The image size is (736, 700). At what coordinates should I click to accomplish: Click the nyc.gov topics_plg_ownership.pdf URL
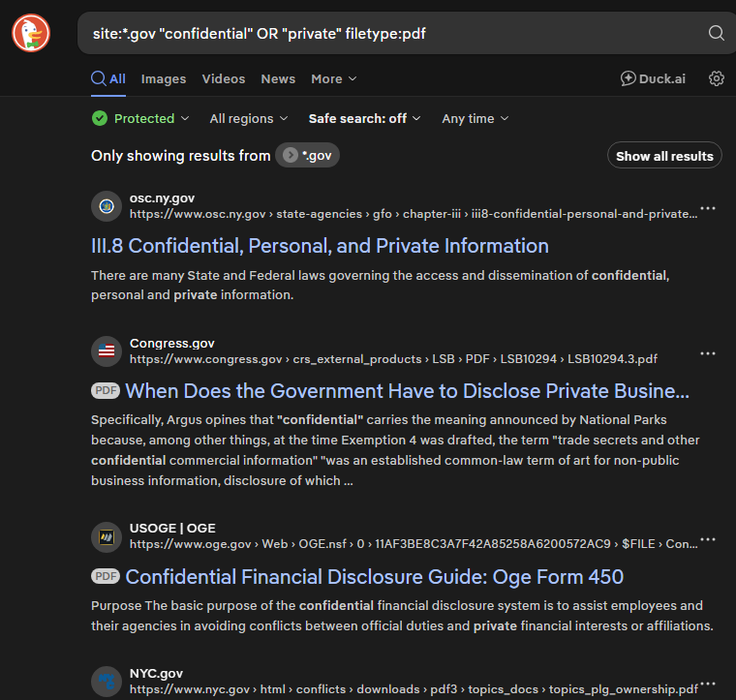click(414, 689)
